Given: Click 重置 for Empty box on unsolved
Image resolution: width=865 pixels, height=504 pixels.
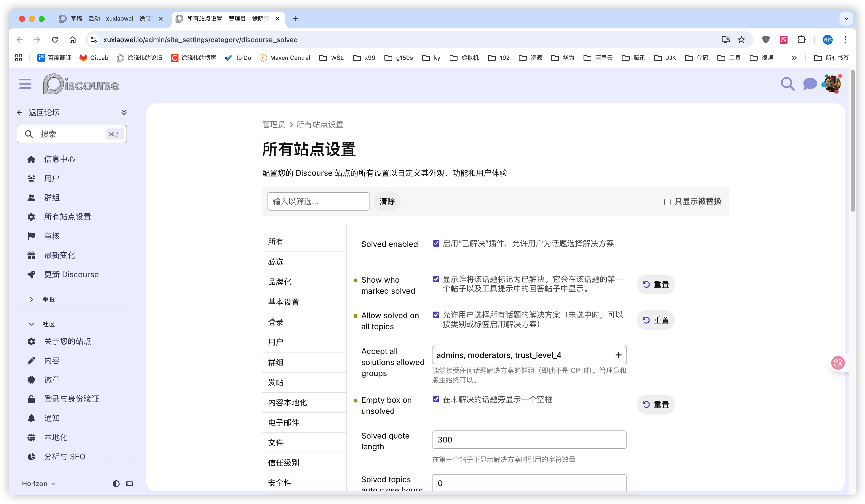Looking at the screenshot, I should pyautogui.click(x=655, y=405).
